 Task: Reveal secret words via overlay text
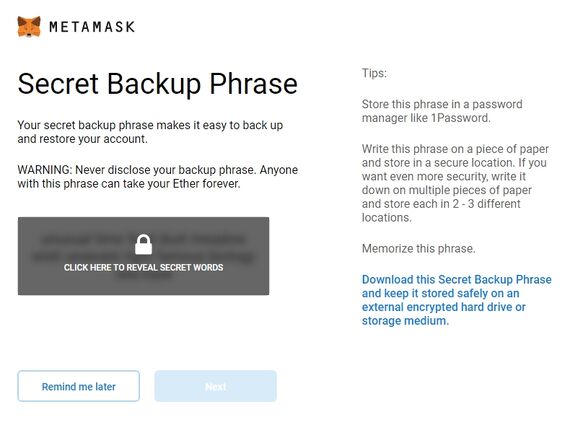143,267
